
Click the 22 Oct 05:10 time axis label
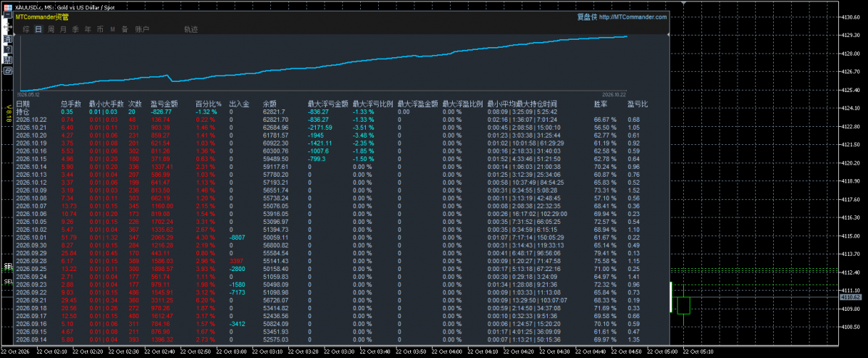click(698, 351)
